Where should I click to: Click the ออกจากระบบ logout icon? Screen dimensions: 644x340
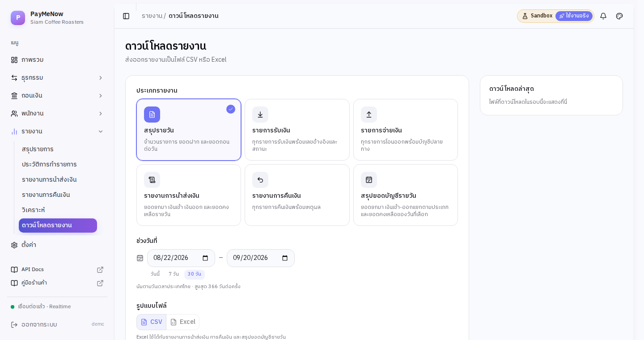pos(14,325)
